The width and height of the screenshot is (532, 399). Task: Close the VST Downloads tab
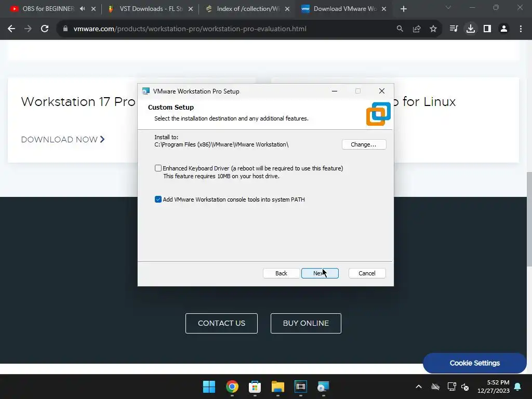click(191, 9)
